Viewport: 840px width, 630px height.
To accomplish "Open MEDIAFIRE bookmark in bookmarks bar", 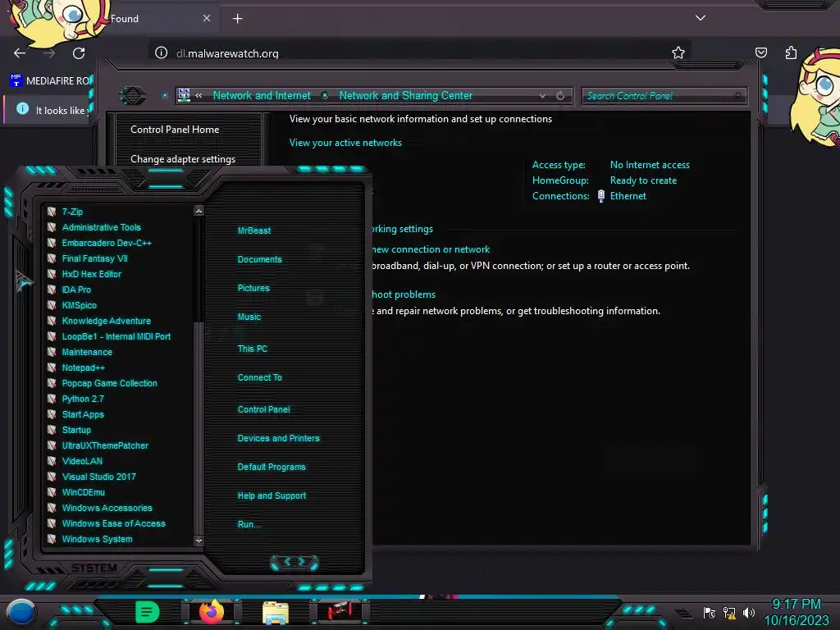I will (52, 81).
